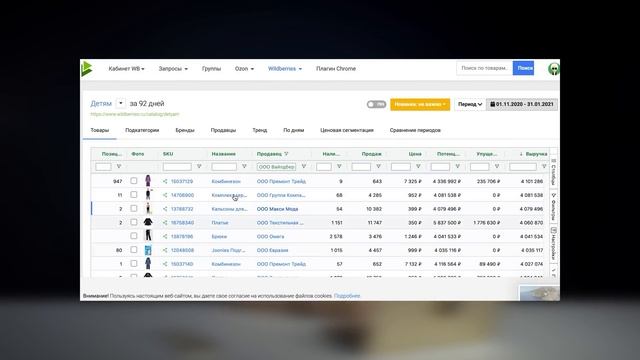
Task: Click share icon in position 947 row
Action: (x=165, y=181)
